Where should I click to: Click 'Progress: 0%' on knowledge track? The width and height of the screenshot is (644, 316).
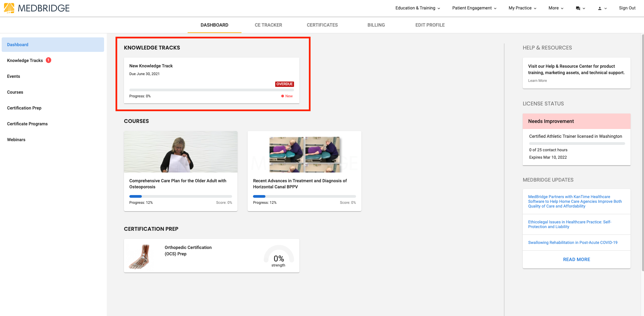coord(140,96)
